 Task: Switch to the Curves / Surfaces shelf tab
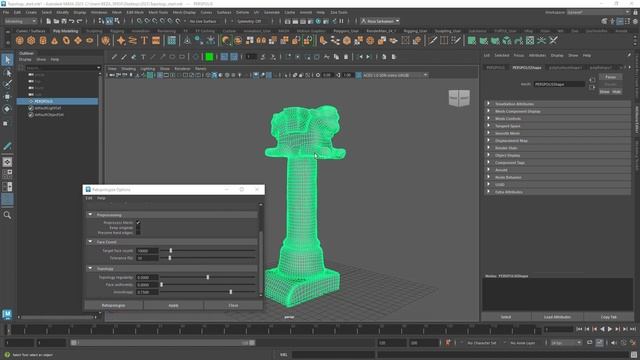(31, 31)
